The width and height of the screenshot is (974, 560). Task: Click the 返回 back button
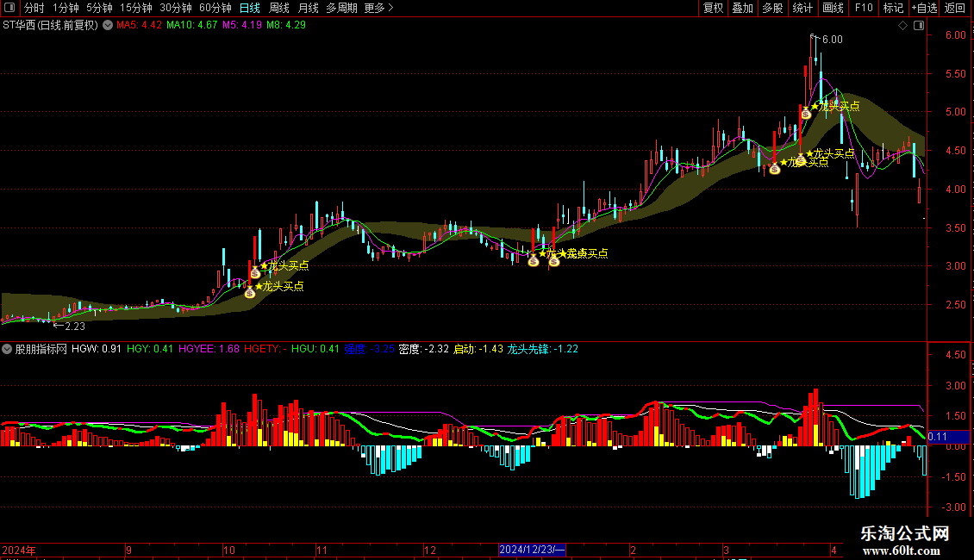click(x=955, y=8)
